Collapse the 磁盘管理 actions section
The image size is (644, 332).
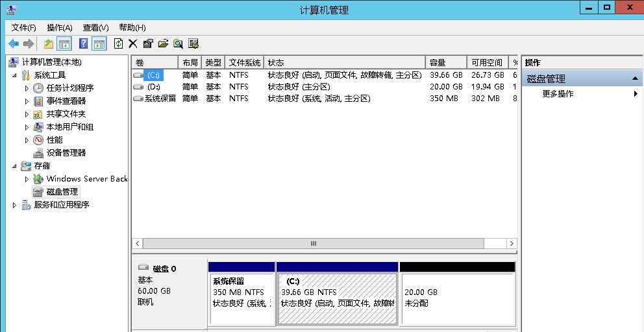click(x=634, y=79)
